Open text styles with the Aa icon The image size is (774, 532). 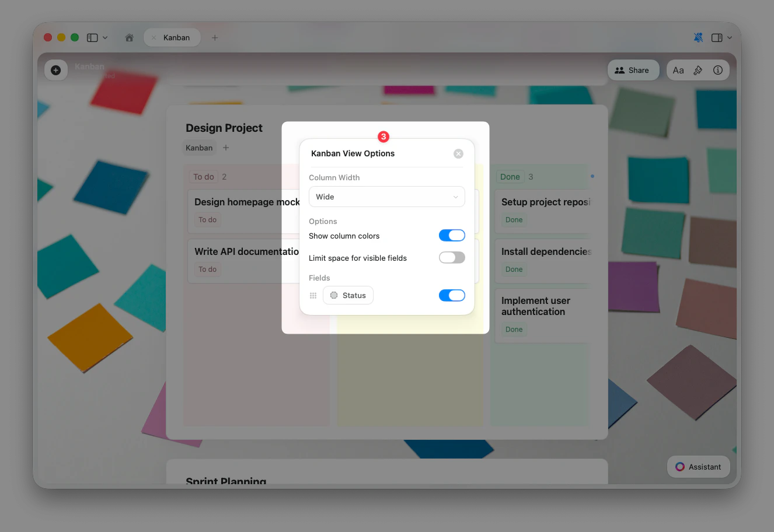pyautogui.click(x=678, y=70)
